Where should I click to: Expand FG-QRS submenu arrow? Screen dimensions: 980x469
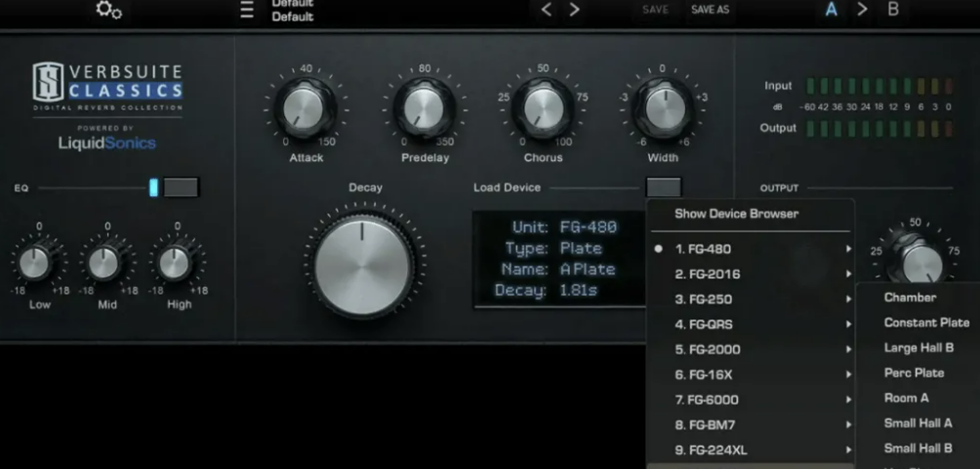[848, 324]
